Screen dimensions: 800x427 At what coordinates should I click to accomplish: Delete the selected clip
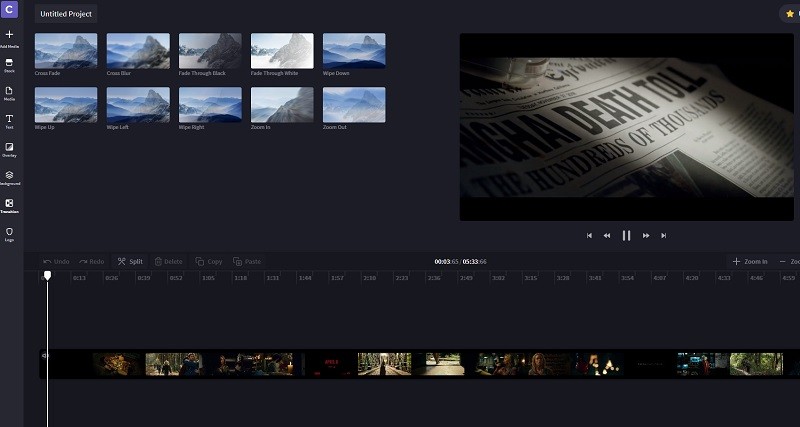168,261
